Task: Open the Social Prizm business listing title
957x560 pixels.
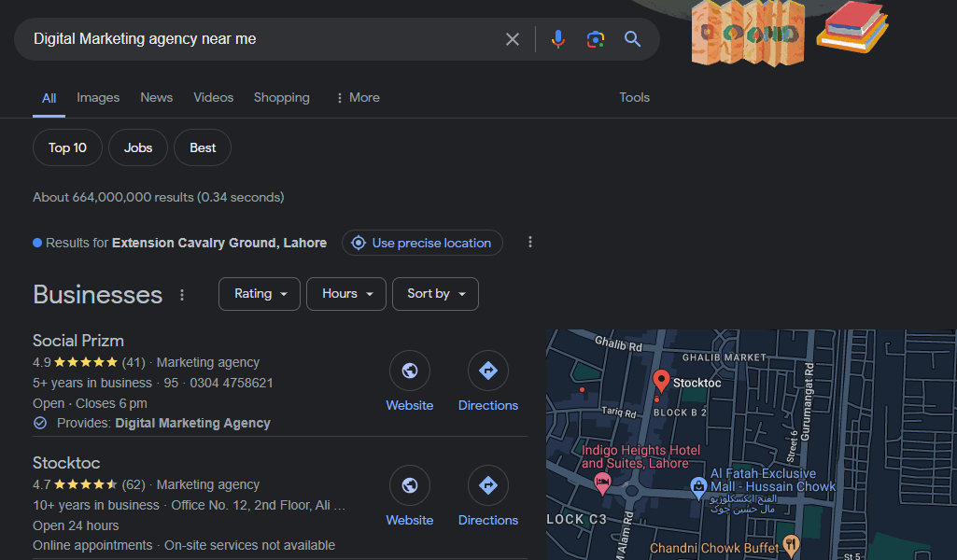Action: coord(78,341)
